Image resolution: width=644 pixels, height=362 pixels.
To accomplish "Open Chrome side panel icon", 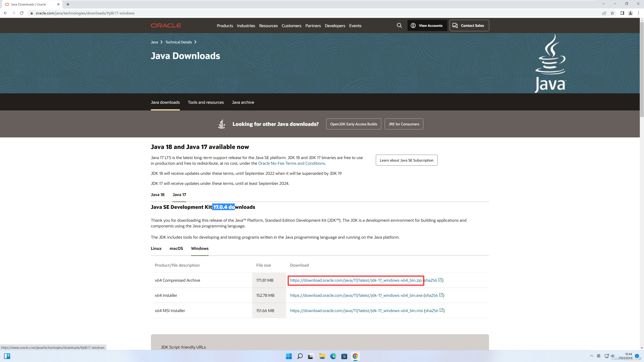I will pos(622,13).
